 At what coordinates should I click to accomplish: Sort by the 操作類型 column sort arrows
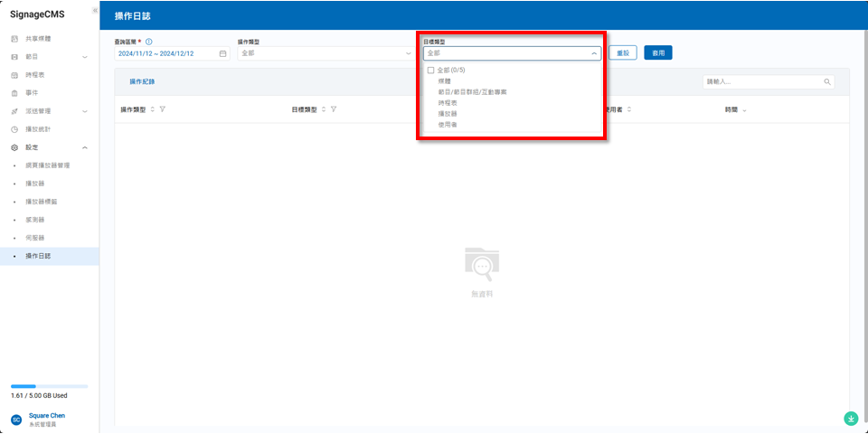click(153, 109)
